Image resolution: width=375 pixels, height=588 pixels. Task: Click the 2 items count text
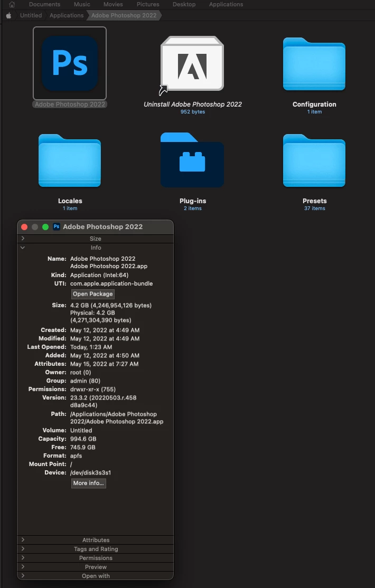193,208
